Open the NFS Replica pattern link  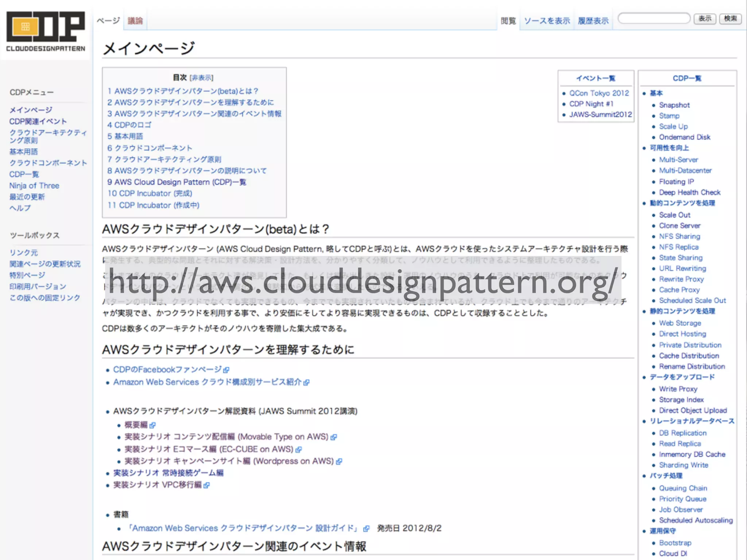click(679, 247)
